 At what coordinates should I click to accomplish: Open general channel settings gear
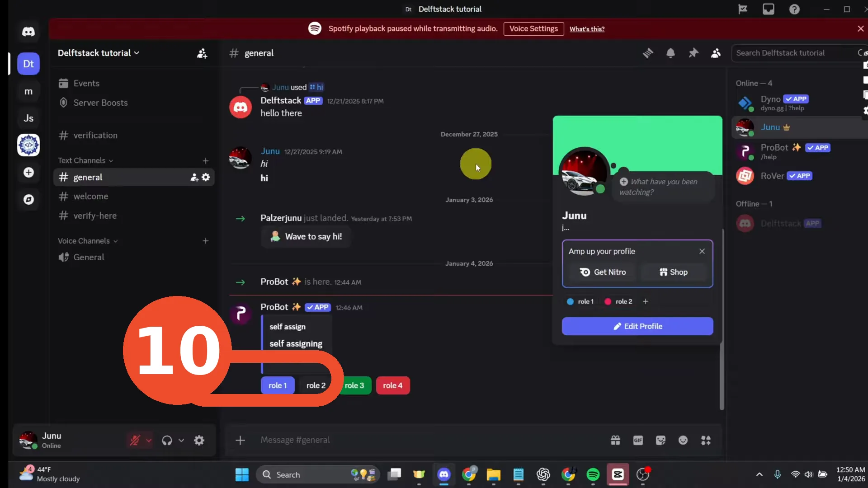click(206, 177)
